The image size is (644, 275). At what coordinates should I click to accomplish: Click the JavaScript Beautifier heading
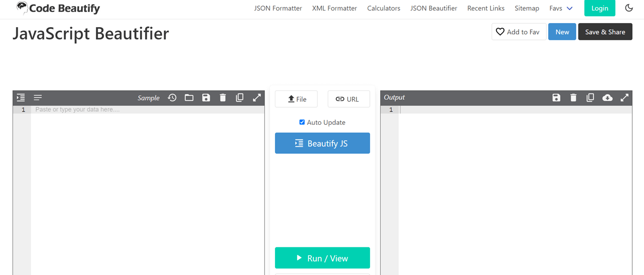[91, 34]
